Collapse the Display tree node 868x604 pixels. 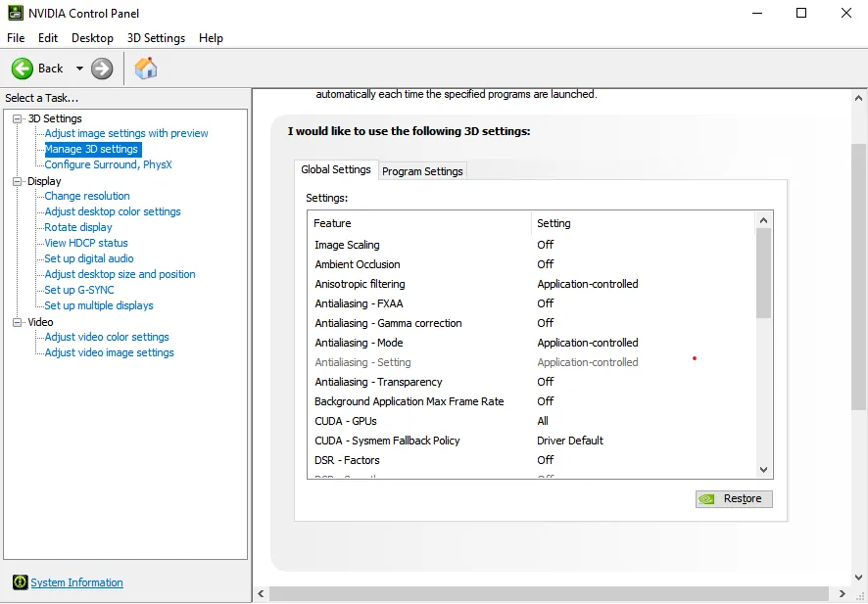click(18, 181)
